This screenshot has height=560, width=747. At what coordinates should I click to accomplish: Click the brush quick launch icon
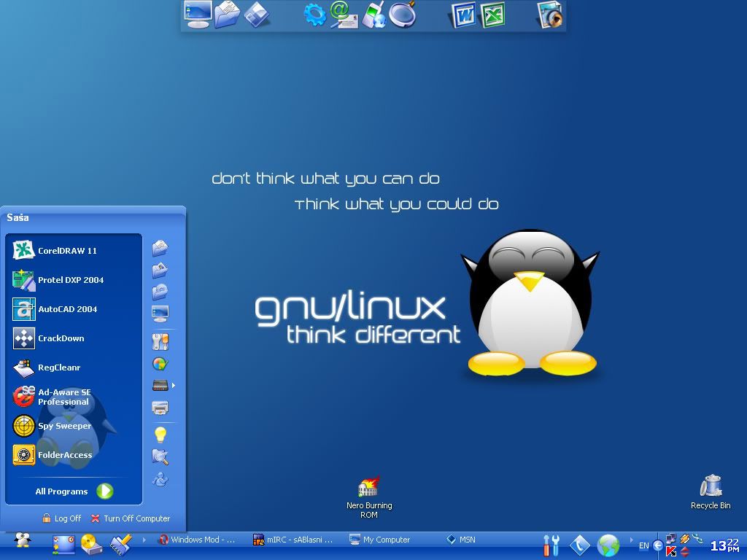(120, 544)
